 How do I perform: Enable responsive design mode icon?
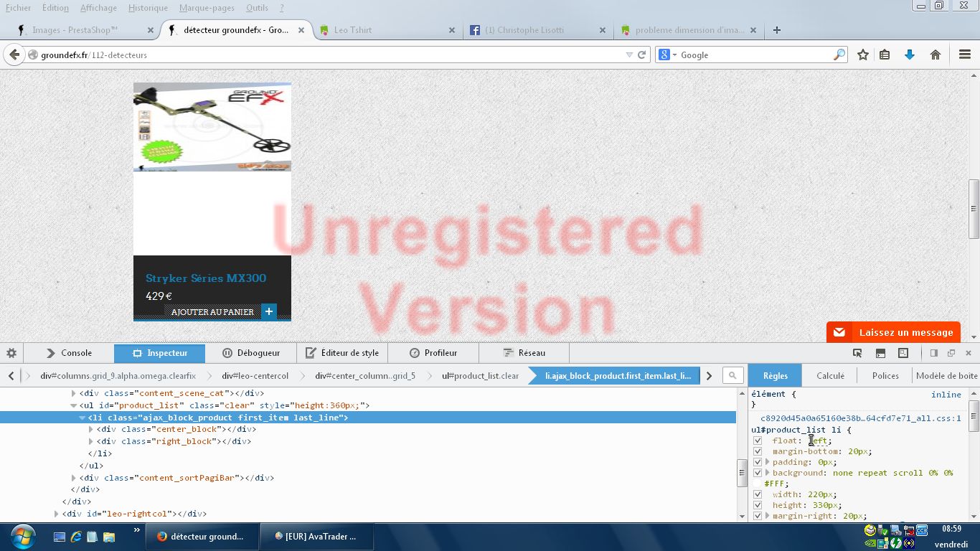[x=903, y=353]
